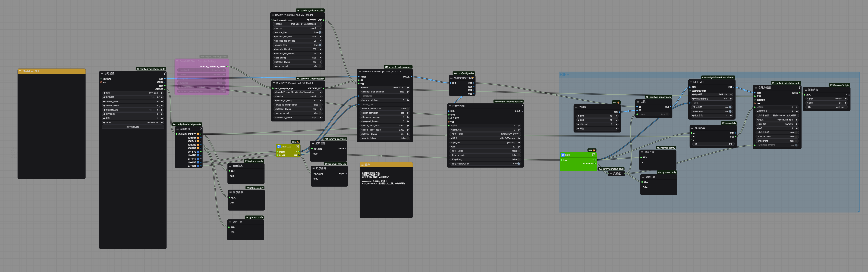Toggle enable_debug in Video Upscaler node
The image size is (868, 272).
[x=408, y=138]
